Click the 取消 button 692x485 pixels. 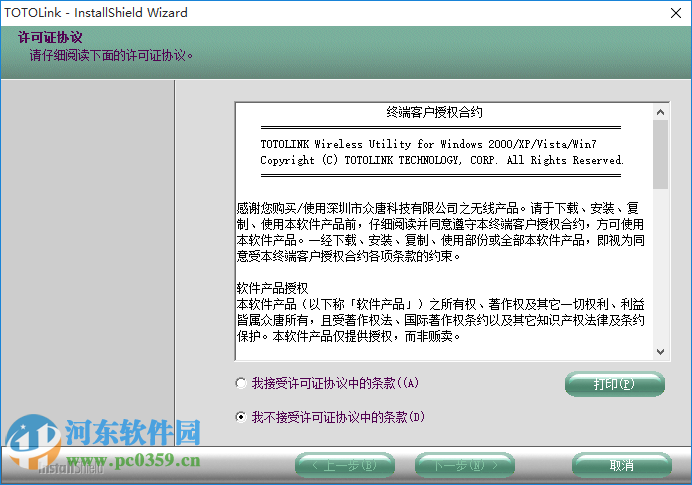tap(621, 465)
